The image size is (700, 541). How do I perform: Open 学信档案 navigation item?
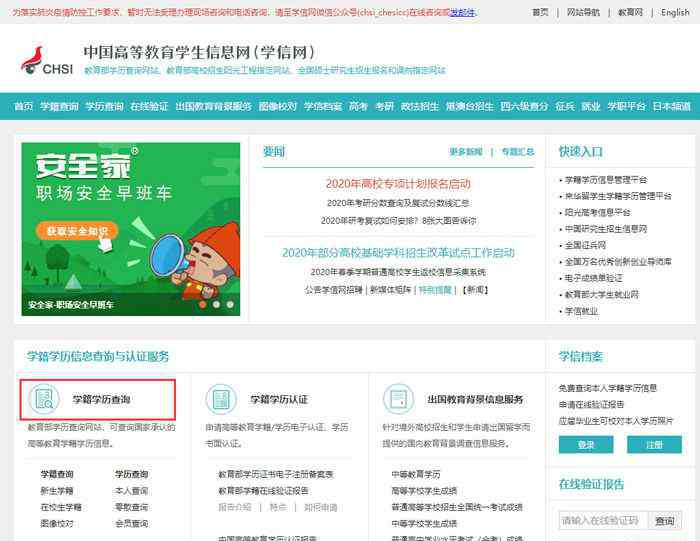(323, 106)
